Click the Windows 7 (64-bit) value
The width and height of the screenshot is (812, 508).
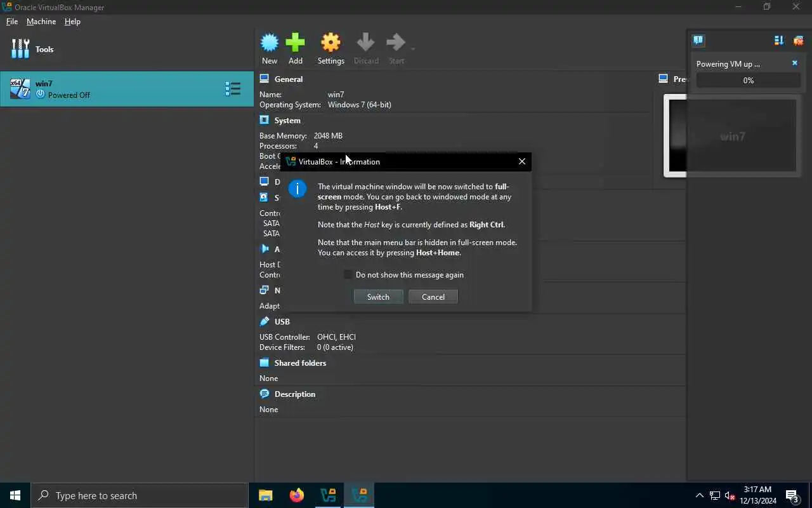[360, 104]
